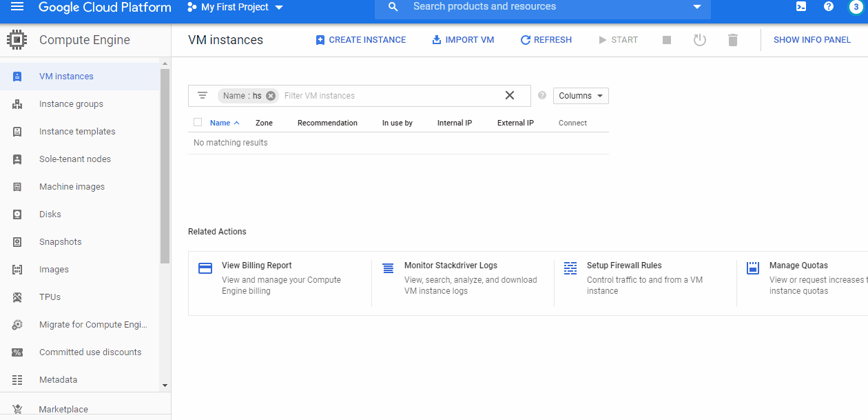The height and width of the screenshot is (420, 868).
Task: Click the Google Cloud Platform logo text
Action: coord(105,8)
